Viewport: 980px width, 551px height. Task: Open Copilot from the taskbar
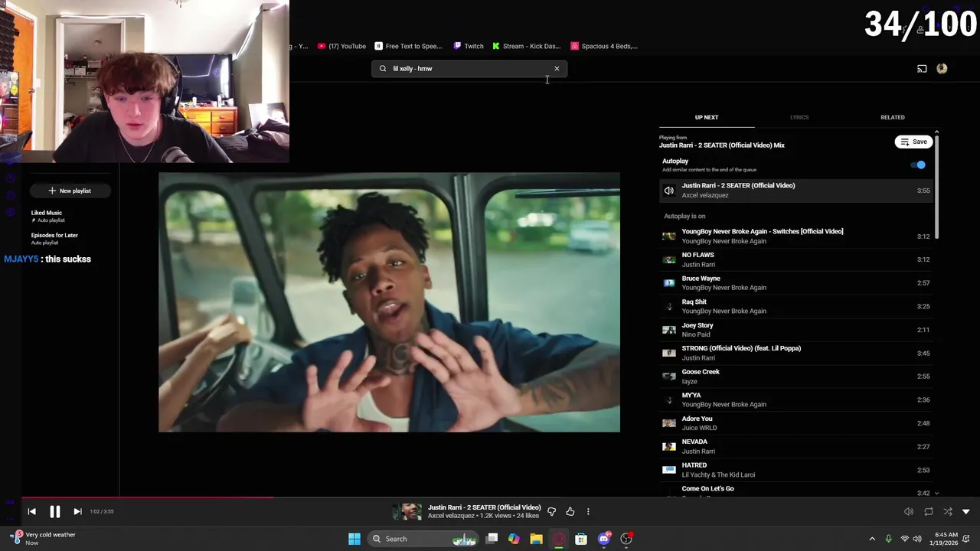(x=514, y=539)
